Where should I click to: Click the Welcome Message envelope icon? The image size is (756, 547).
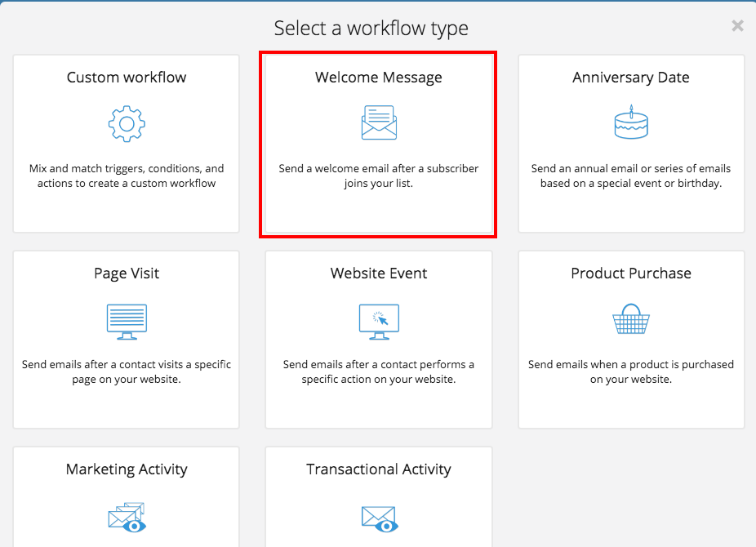coord(379,122)
